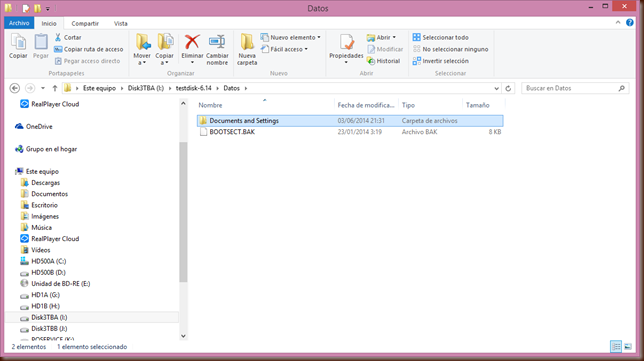Image resolution: width=644 pixels, height=361 pixels.
Task: Open Vídeos in the sidebar
Action: coord(35,250)
